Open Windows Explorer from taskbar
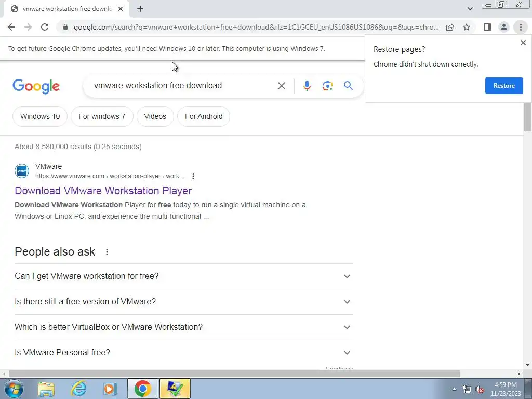The image size is (532, 399). pyautogui.click(x=46, y=389)
